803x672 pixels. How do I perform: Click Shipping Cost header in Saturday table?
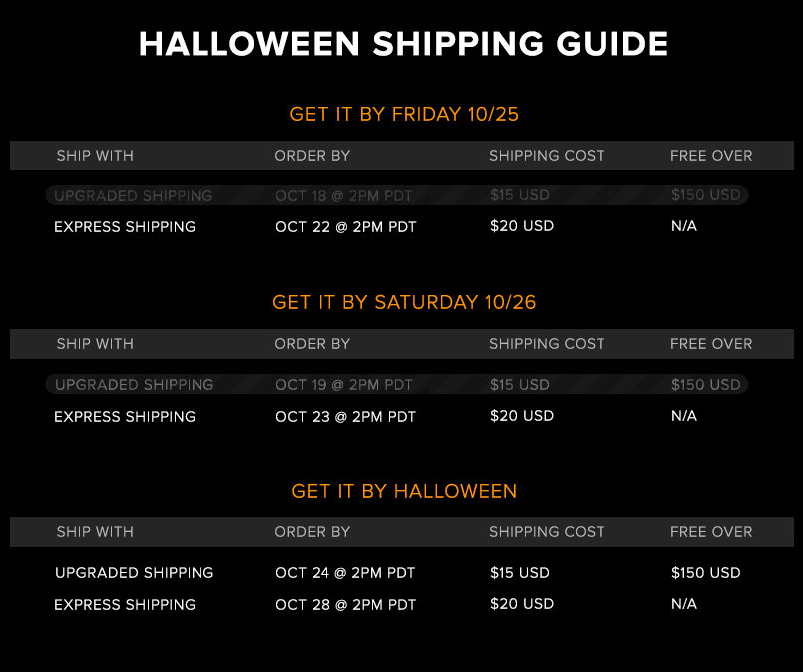[547, 343]
